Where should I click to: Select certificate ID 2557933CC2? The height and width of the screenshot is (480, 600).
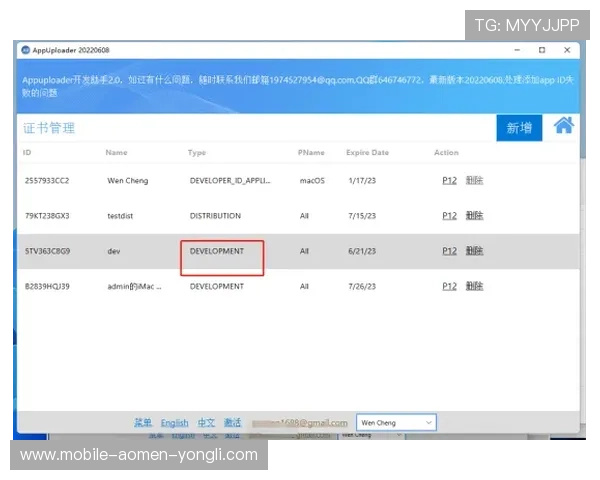(47, 180)
